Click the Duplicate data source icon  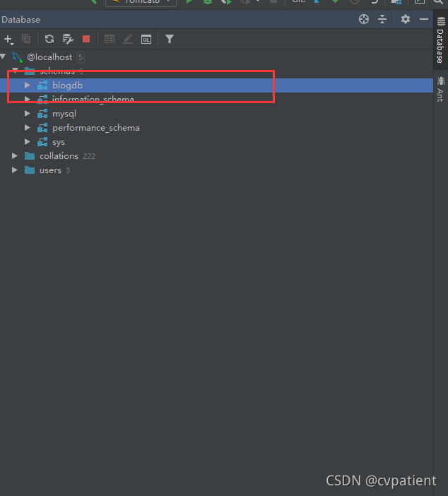point(26,39)
